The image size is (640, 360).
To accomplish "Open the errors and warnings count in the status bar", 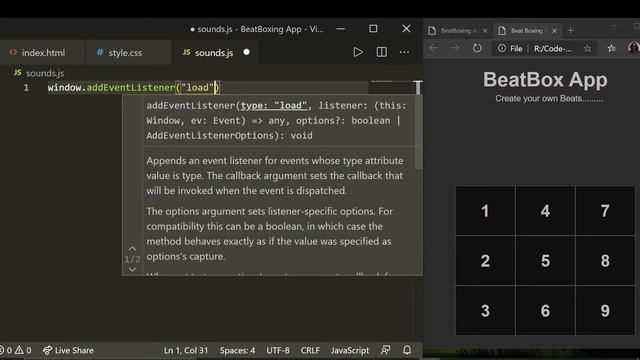I will (x=16, y=350).
